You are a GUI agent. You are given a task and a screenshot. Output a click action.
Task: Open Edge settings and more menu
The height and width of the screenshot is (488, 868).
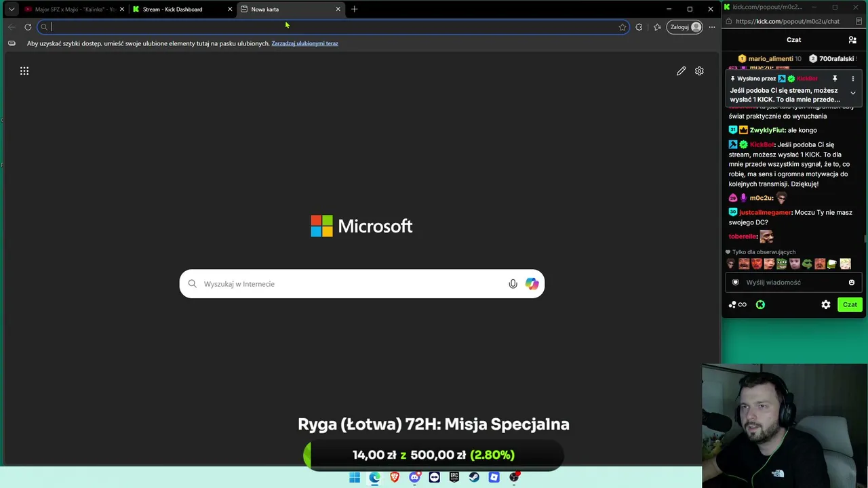[711, 27]
